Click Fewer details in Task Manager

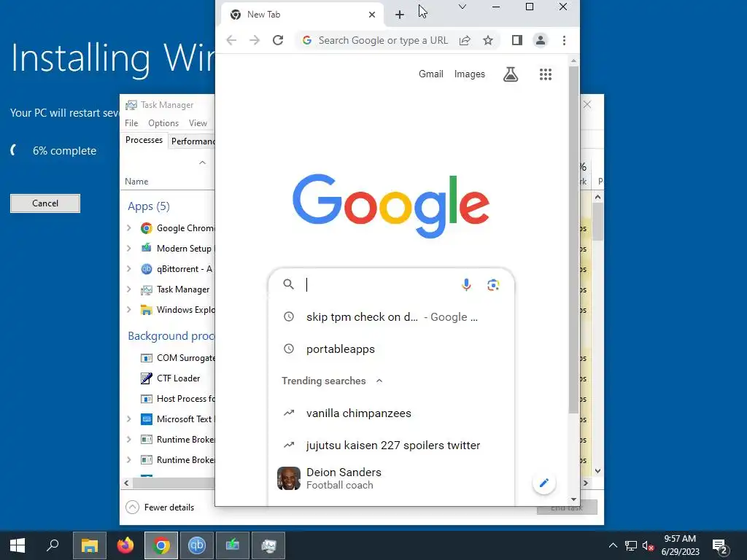[160, 507]
